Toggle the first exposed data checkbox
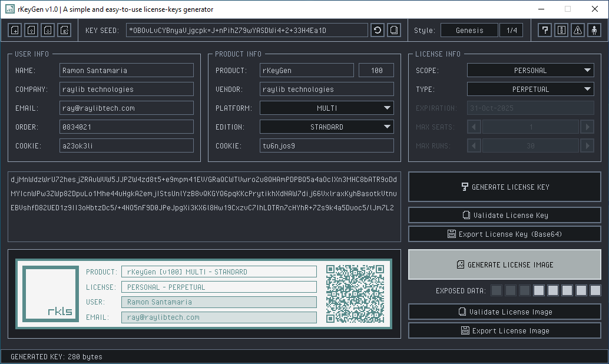Viewport: 609px width, 364px height. [497, 290]
